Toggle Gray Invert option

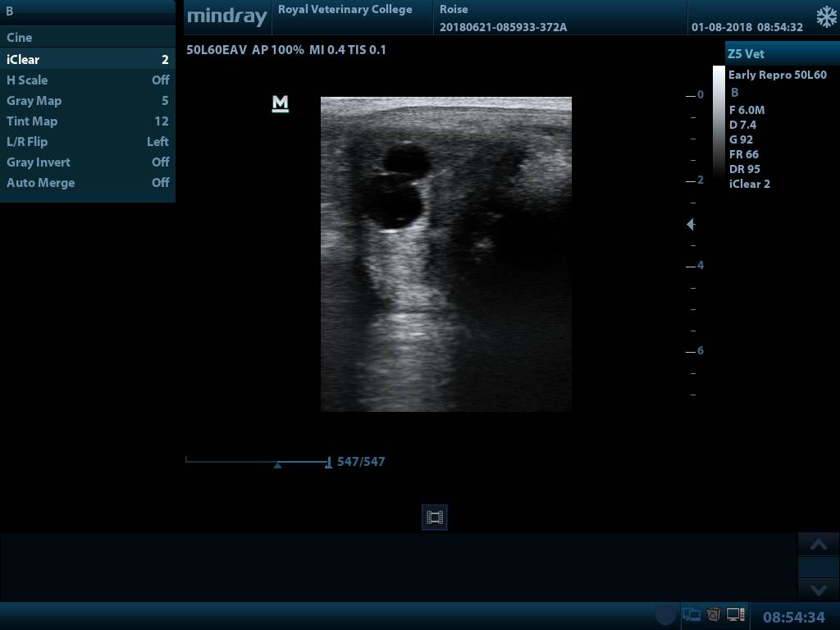pos(87,162)
